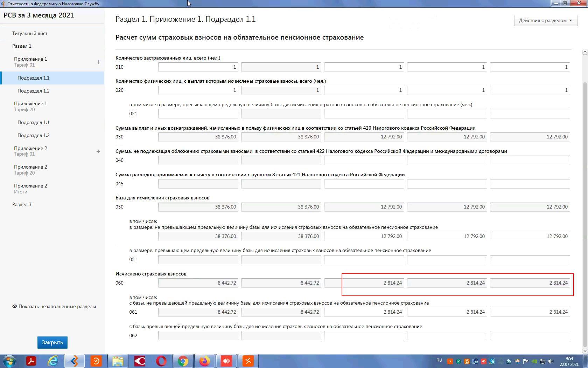Click the network connection tray icon
The width and height of the screenshot is (588, 368).
point(542,361)
